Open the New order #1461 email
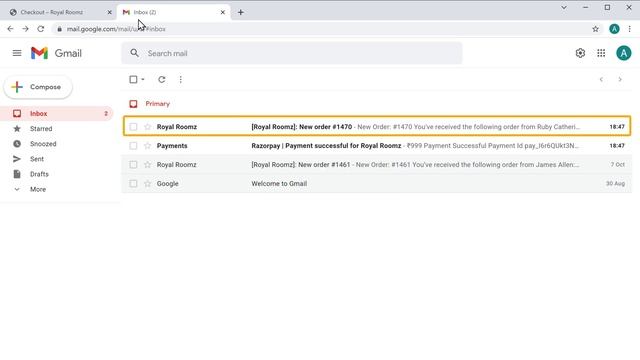The height and width of the screenshot is (360, 640). pyautogui.click(x=377, y=164)
